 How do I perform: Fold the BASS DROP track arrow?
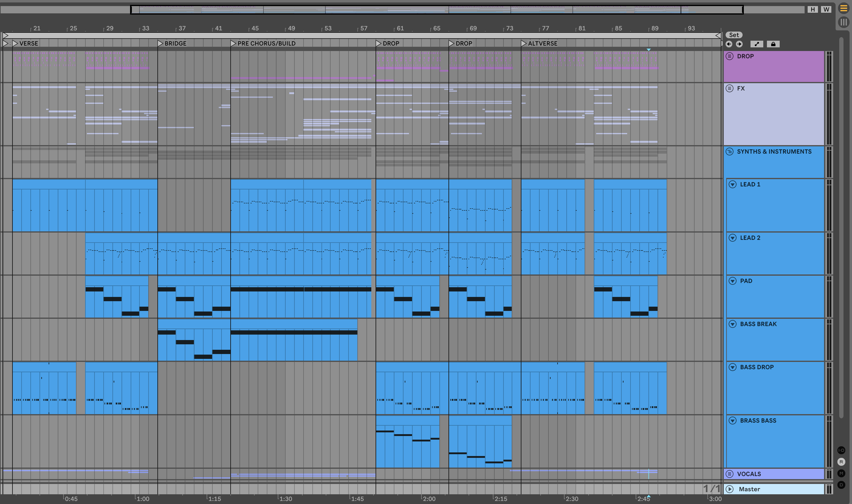coord(733,367)
